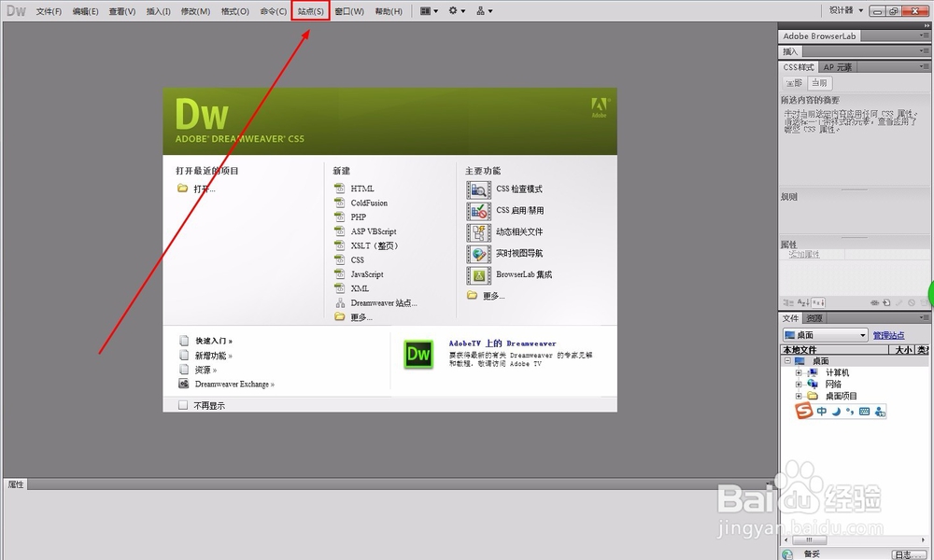Screen dimensions: 934x560
Task: Collapse the 桌面 tree node
Action: coord(787,360)
